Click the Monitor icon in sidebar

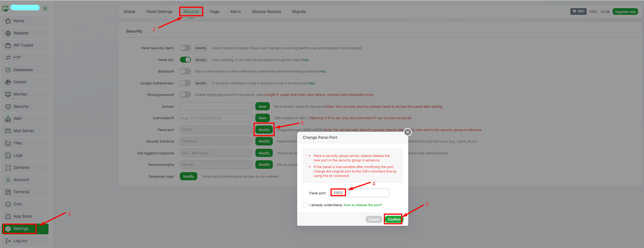8,94
